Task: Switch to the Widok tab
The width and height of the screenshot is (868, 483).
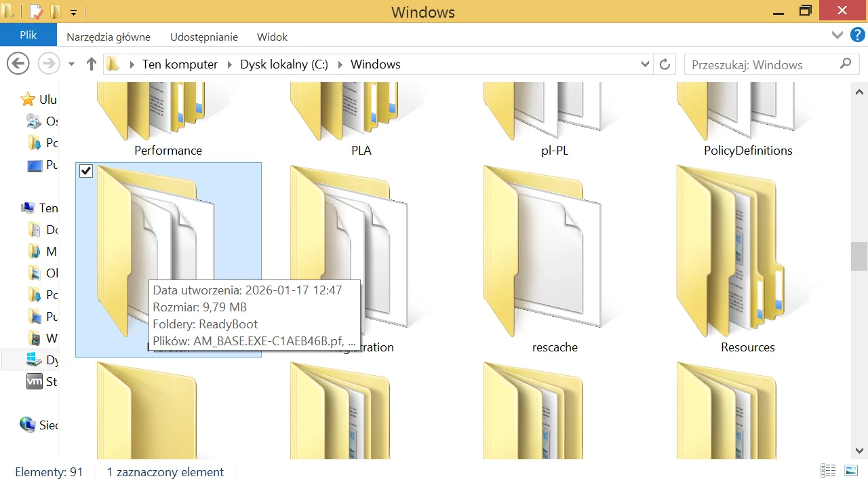Action: 272,37
